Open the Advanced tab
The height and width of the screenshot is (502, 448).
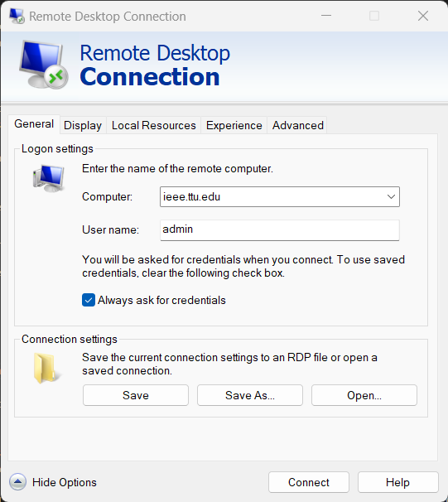click(x=298, y=125)
